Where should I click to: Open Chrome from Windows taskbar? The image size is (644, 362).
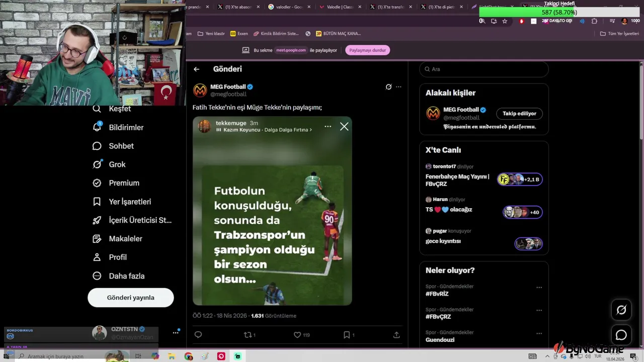[189, 356]
